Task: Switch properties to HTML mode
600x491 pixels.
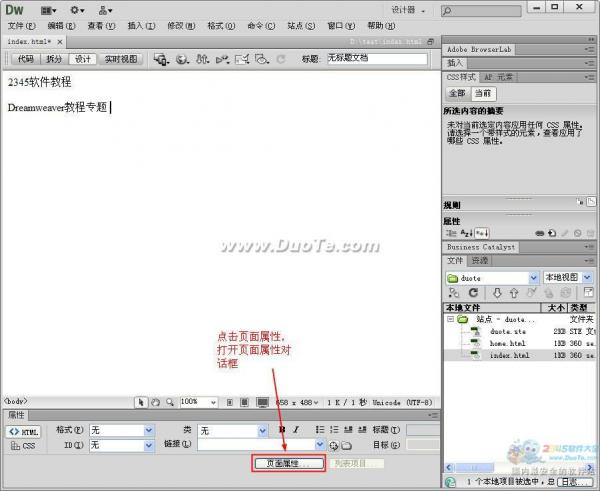Action: point(24,432)
